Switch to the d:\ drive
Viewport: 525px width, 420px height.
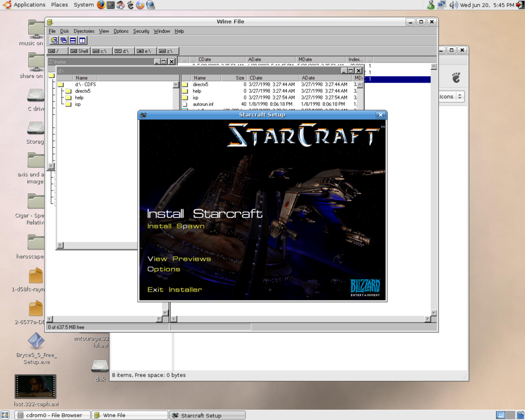point(123,51)
